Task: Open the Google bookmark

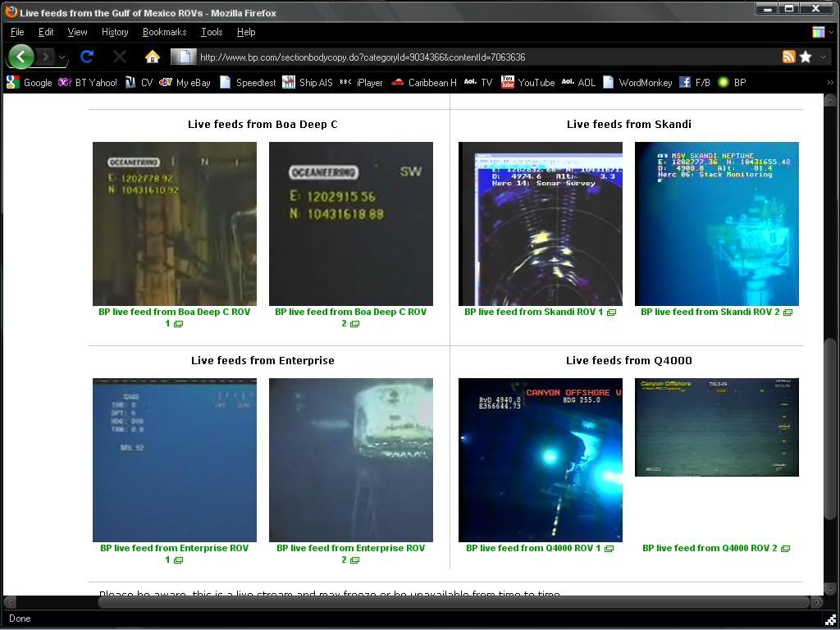Action: point(30,83)
